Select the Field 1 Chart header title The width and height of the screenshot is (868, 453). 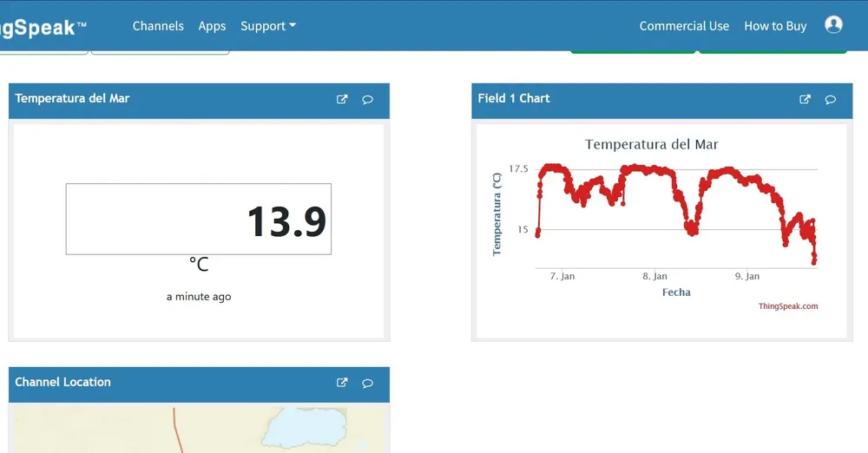click(x=514, y=99)
